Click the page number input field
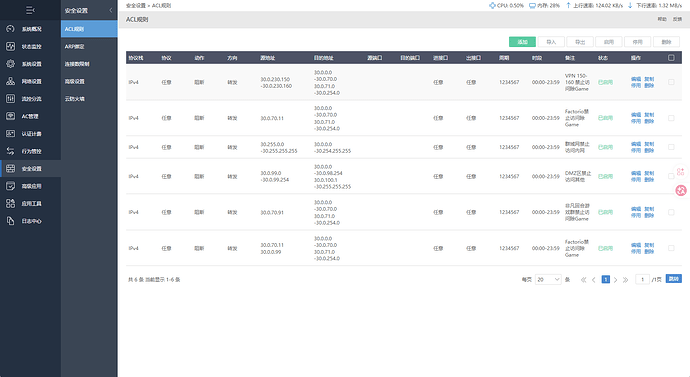Image resolution: width=690 pixels, height=377 pixels. coord(642,279)
